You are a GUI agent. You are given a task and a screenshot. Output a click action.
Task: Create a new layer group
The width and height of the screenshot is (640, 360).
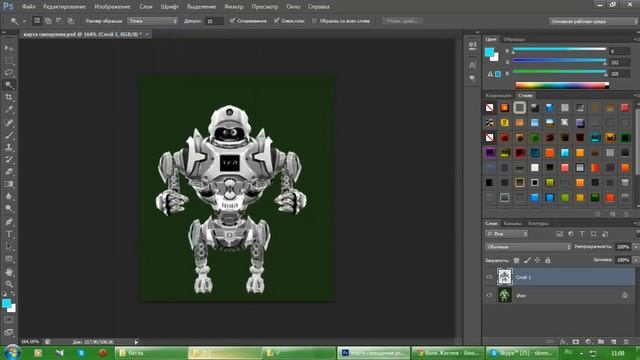[x=601, y=341]
